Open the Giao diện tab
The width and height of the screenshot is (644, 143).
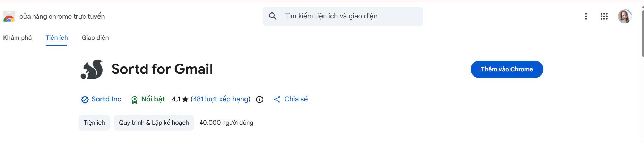[x=95, y=38]
